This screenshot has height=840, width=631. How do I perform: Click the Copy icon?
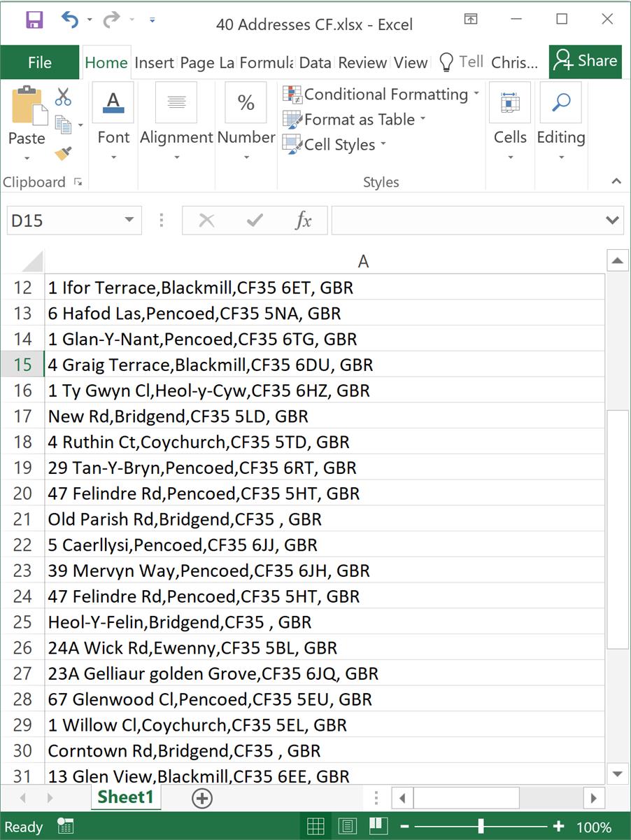64,125
